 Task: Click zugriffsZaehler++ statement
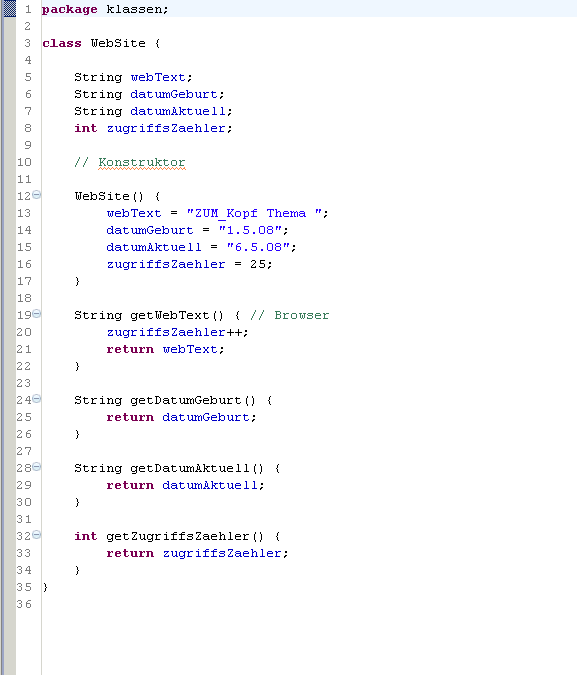tap(177, 332)
